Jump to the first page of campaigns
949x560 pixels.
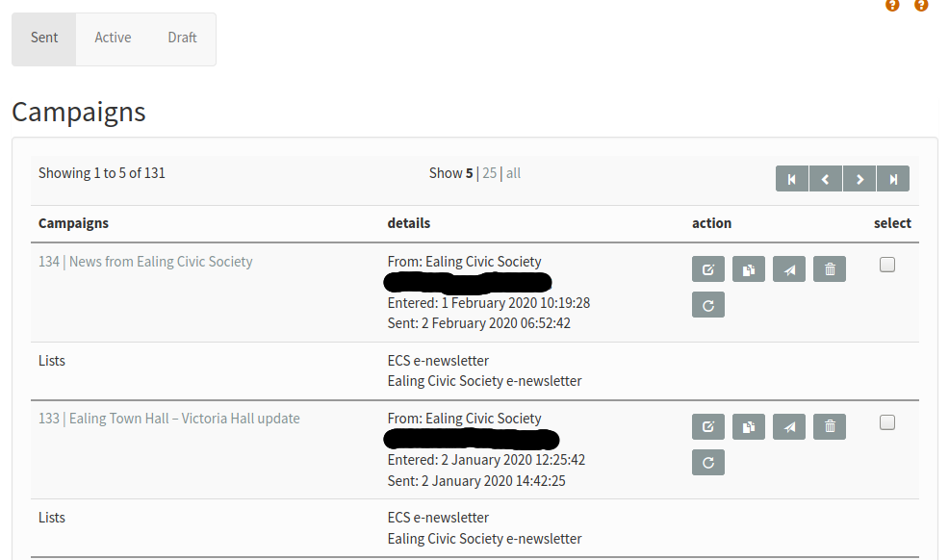(x=792, y=178)
